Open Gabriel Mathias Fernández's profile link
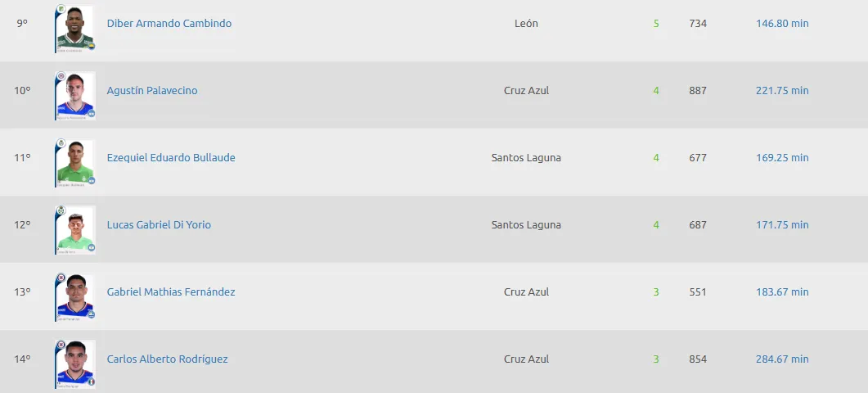Screen dimensions: 868x393 [x=171, y=292]
